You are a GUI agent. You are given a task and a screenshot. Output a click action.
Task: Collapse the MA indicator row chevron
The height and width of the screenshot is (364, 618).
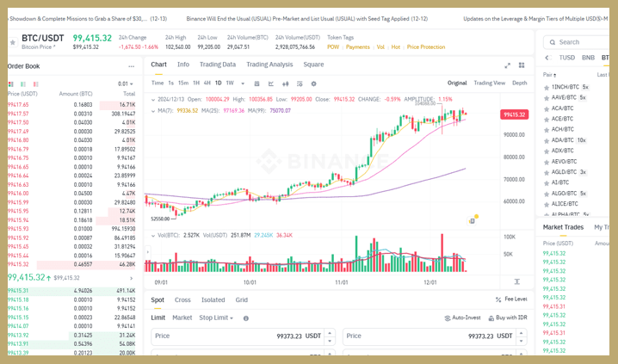tap(153, 111)
